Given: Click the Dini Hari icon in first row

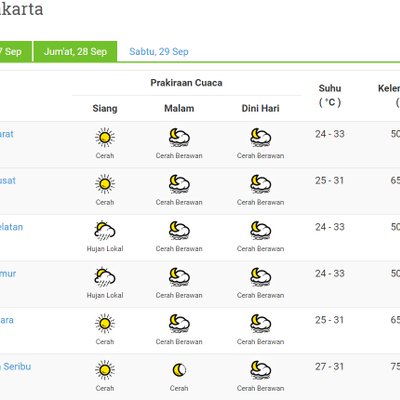Looking at the screenshot, I should tap(260, 137).
